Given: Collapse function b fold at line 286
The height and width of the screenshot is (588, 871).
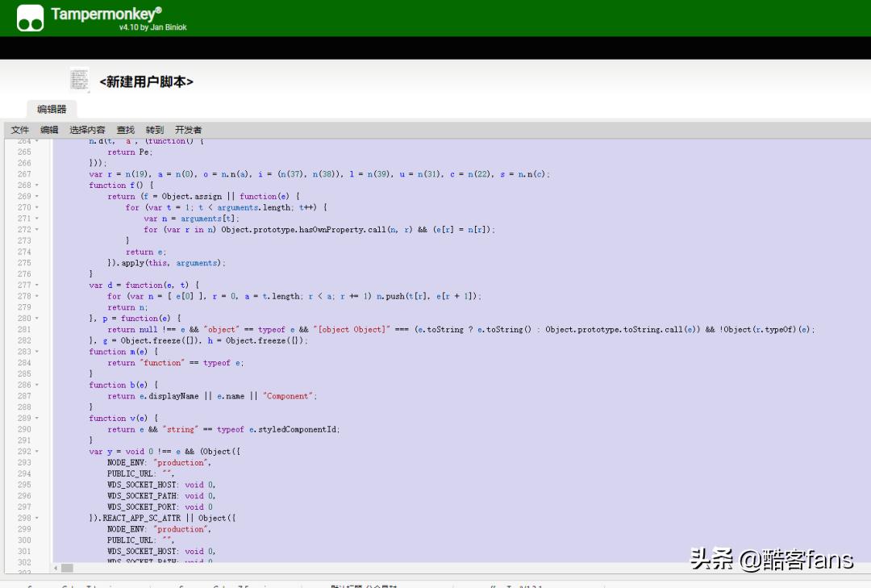Looking at the screenshot, I should (x=37, y=386).
